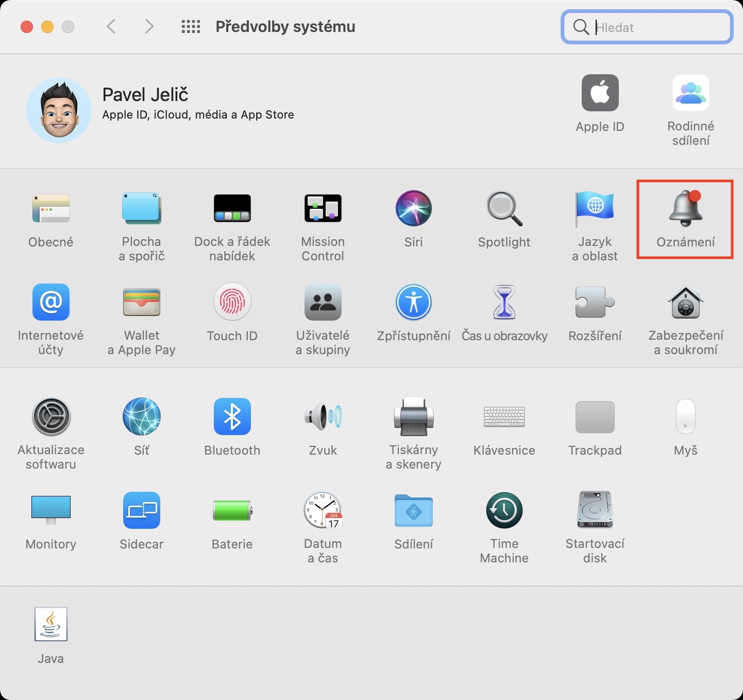The image size is (743, 700).
Task: Open Startovací disk settings
Action: (595, 510)
